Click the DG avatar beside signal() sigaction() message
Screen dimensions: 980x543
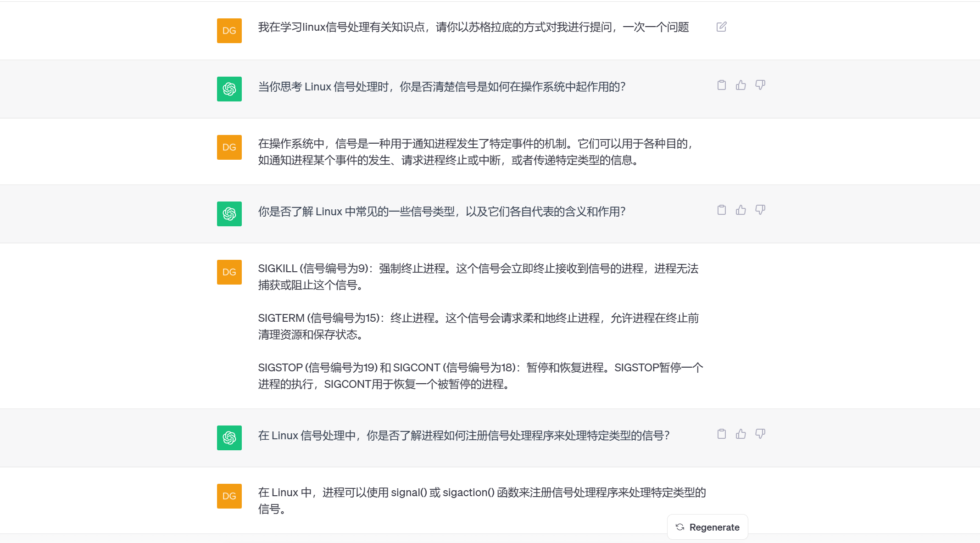(229, 496)
